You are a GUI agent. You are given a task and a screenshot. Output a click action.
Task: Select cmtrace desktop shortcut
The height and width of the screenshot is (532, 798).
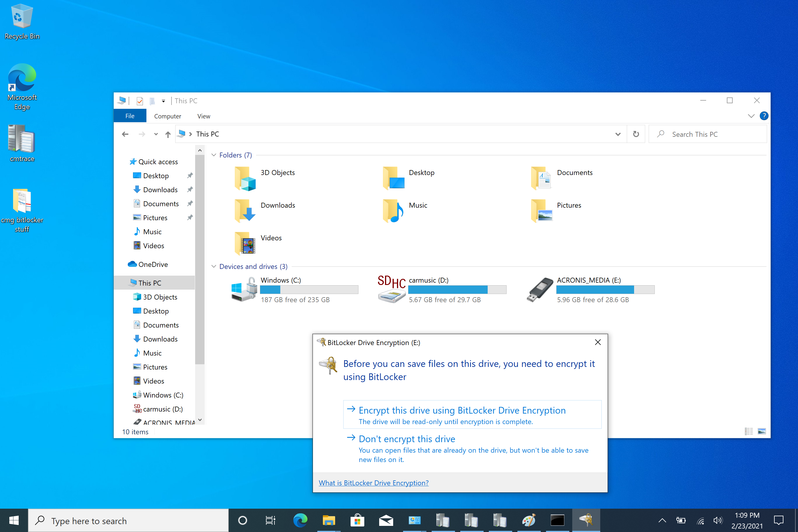click(x=22, y=143)
